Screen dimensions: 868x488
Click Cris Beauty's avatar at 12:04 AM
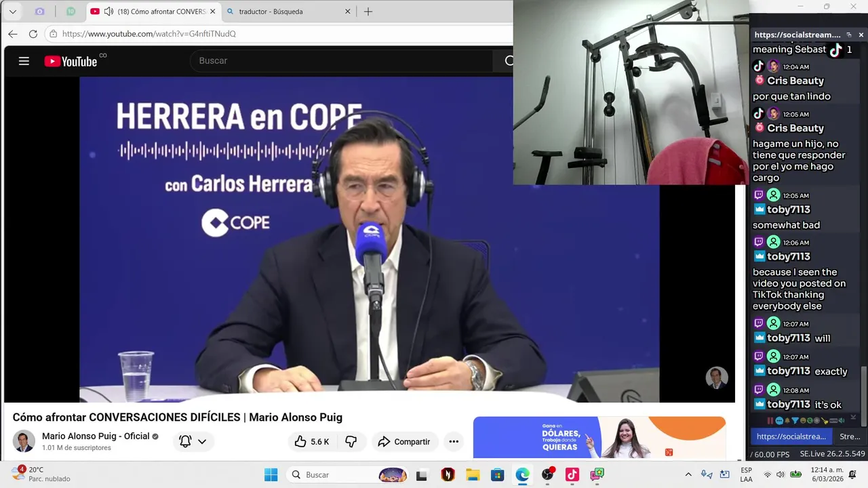774,66
